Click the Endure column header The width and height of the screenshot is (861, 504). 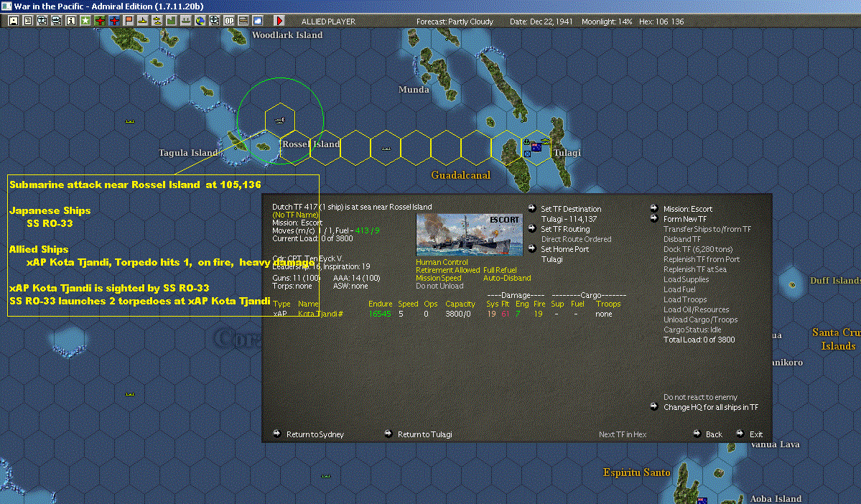point(380,304)
